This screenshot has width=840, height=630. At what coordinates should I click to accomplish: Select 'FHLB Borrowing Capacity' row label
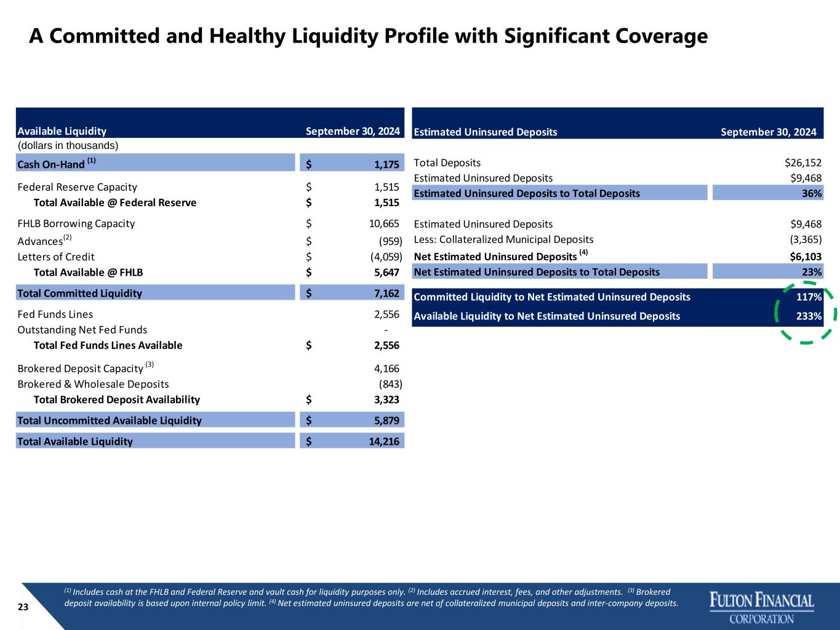pyautogui.click(x=76, y=223)
